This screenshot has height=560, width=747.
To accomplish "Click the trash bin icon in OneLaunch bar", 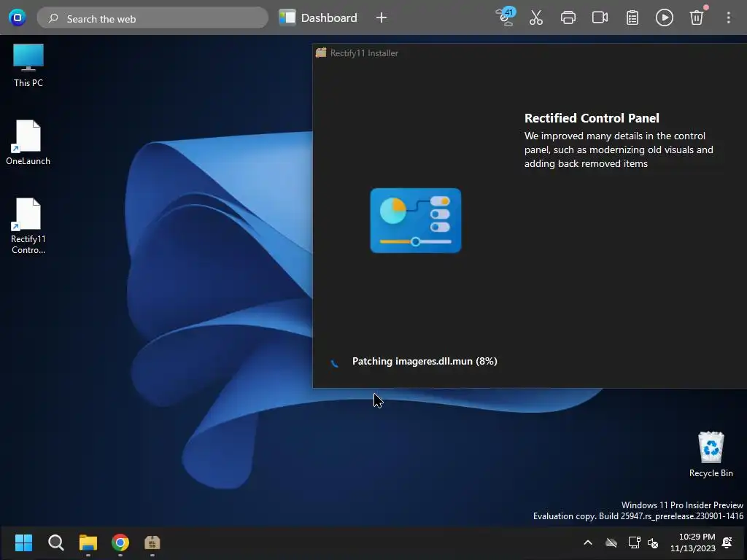I will [697, 17].
